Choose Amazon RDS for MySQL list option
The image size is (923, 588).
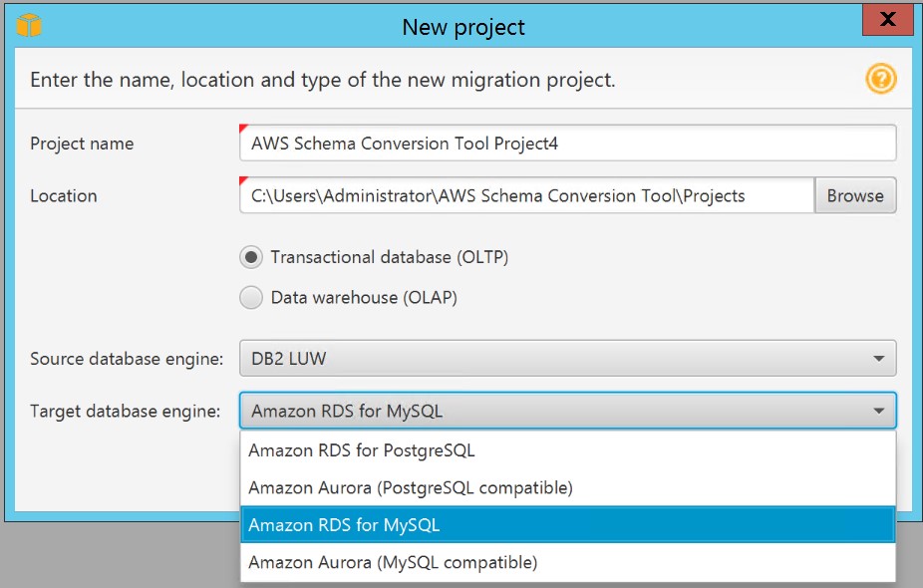[x=567, y=525]
